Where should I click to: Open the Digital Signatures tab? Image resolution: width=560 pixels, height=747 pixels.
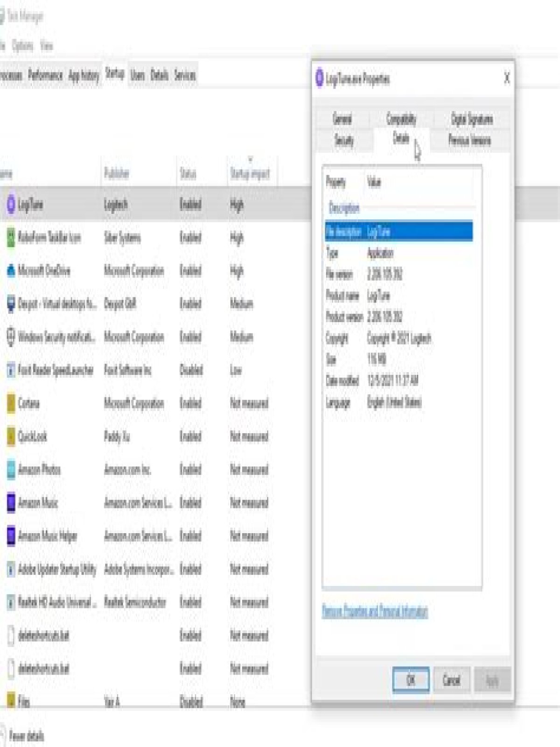(x=472, y=119)
